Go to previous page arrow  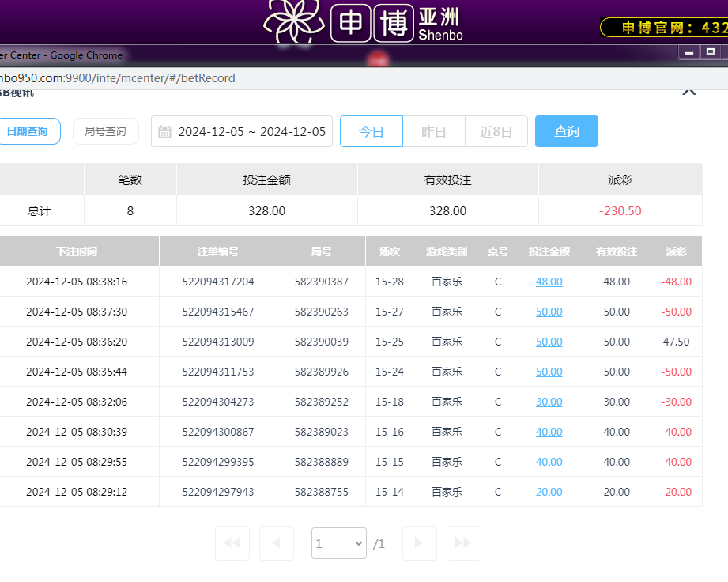[x=277, y=543]
